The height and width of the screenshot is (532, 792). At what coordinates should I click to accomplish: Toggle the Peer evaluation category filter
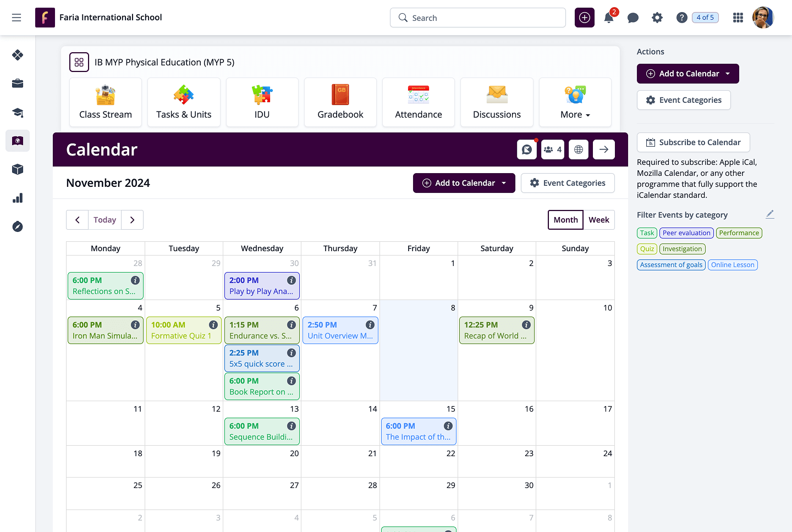click(x=686, y=233)
